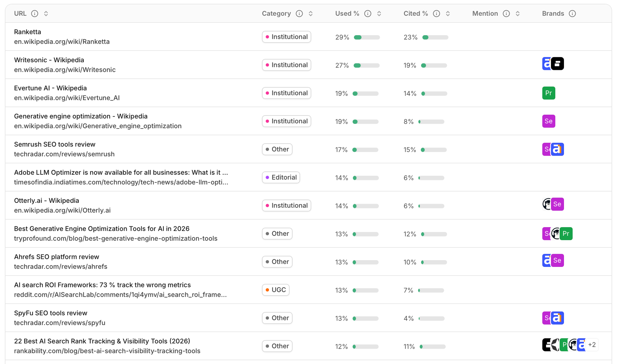The image size is (617, 364).
Task: Sort the table by the Mention column
Action: pos(518,14)
